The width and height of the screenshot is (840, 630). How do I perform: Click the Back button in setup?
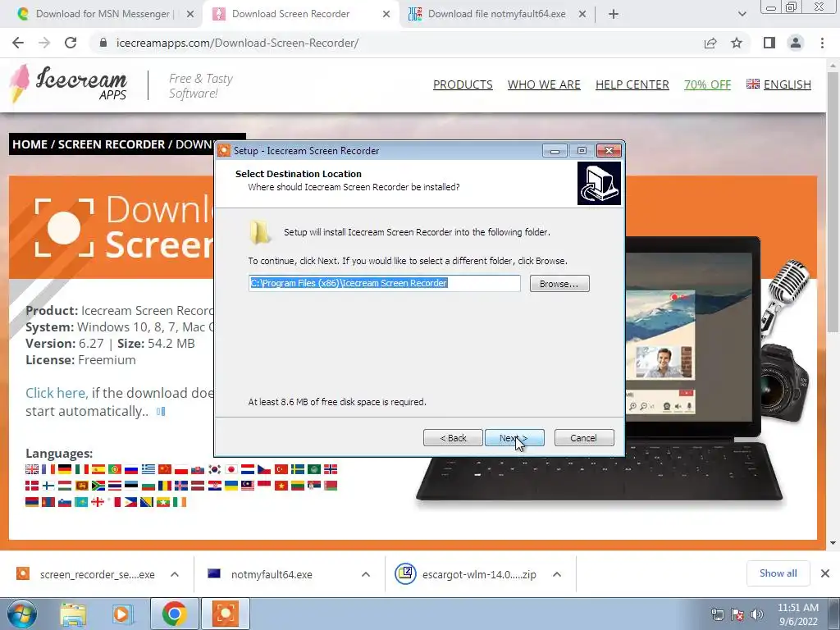(x=453, y=438)
